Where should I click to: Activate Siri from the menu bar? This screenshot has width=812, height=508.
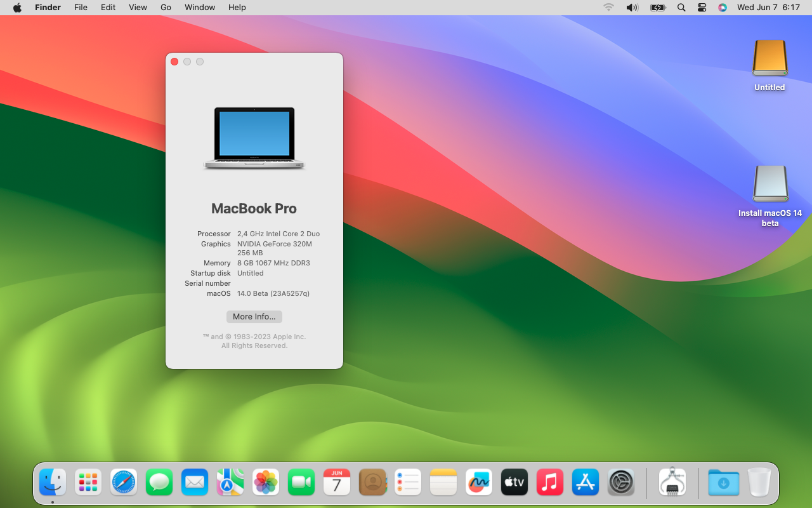click(722, 8)
